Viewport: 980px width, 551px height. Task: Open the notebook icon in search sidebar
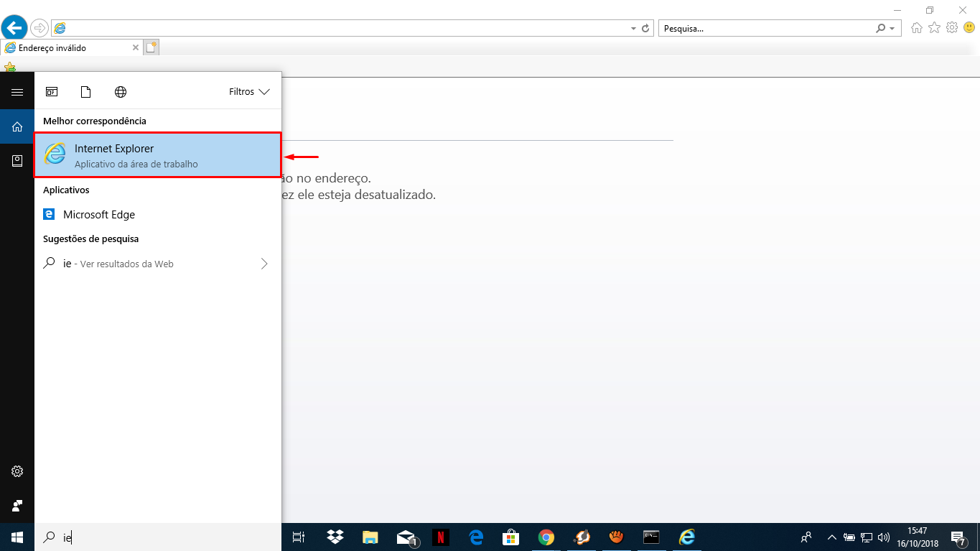[17, 161]
